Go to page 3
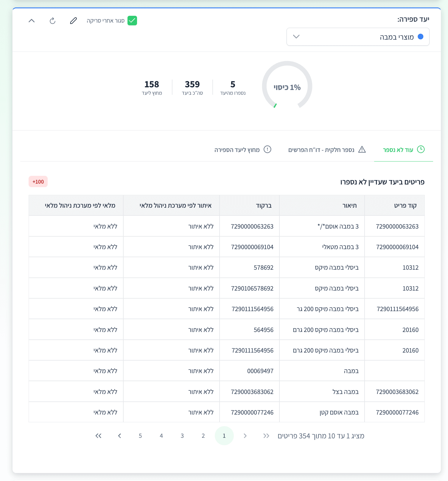Image resolution: width=448 pixels, height=481 pixels. [182, 436]
